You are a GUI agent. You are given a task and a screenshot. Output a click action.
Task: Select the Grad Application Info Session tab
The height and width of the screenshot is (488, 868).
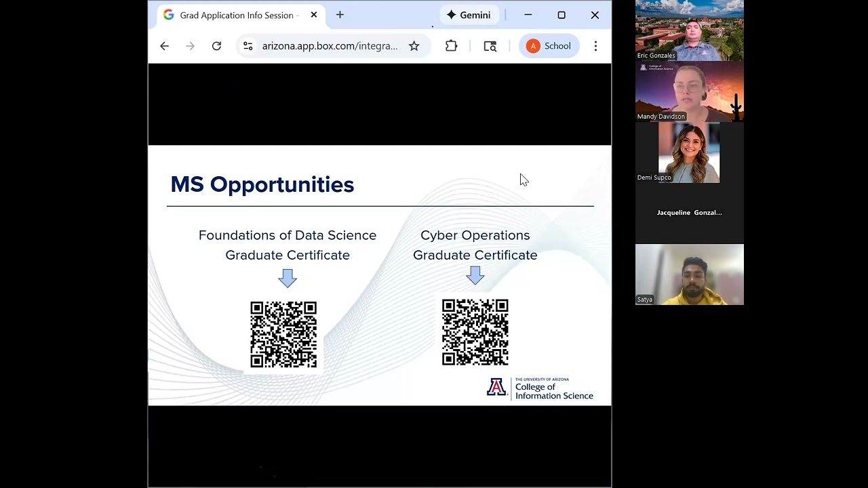[240, 15]
